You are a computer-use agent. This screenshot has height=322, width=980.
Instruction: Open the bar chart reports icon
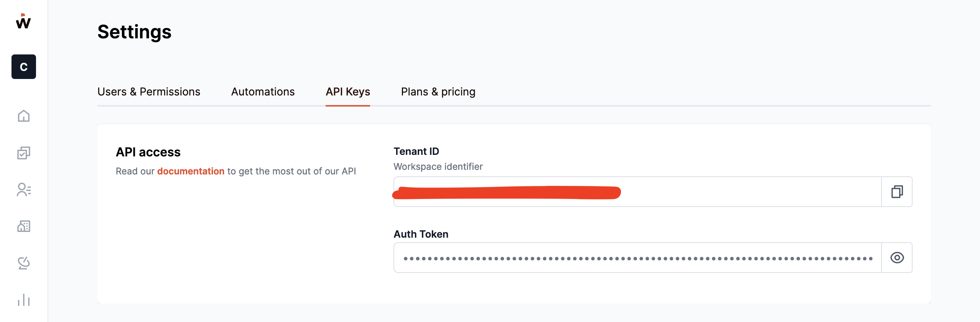[x=24, y=300]
